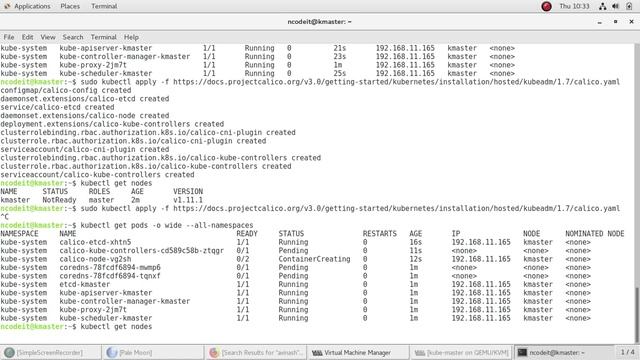Click the volume speaker tray icon

[616, 6]
